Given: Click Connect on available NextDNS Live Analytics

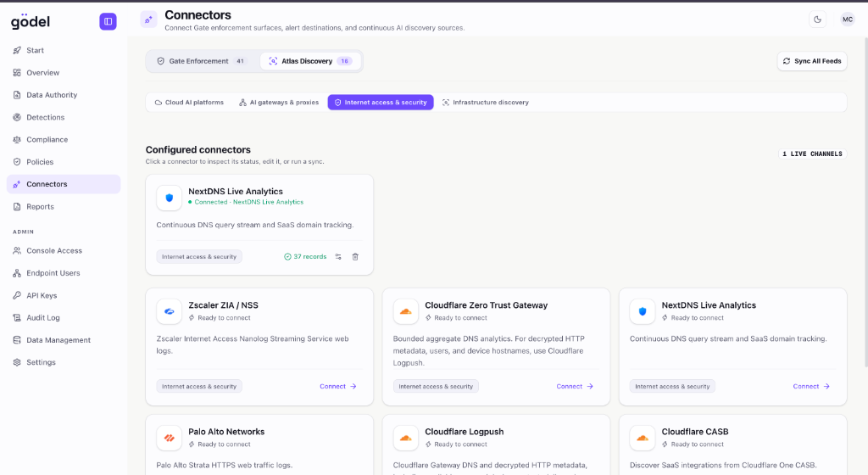Looking at the screenshot, I should pyautogui.click(x=811, y=387).
